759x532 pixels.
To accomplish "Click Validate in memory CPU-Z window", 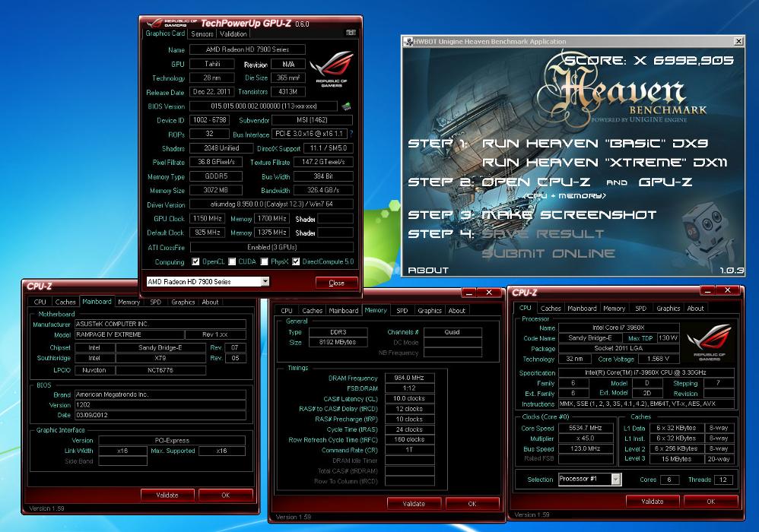I will coord(414,503).
